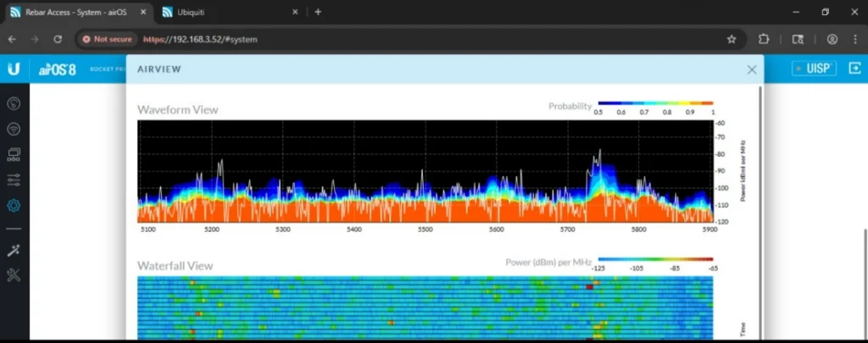Click the UISP button
The width and height of the screenshot is (868, 343).
click(814, 68)
